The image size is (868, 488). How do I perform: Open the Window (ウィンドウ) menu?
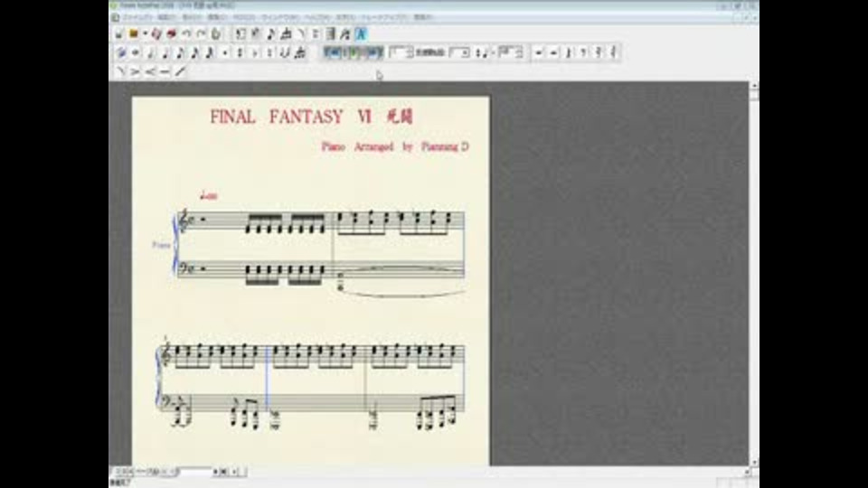279,17
